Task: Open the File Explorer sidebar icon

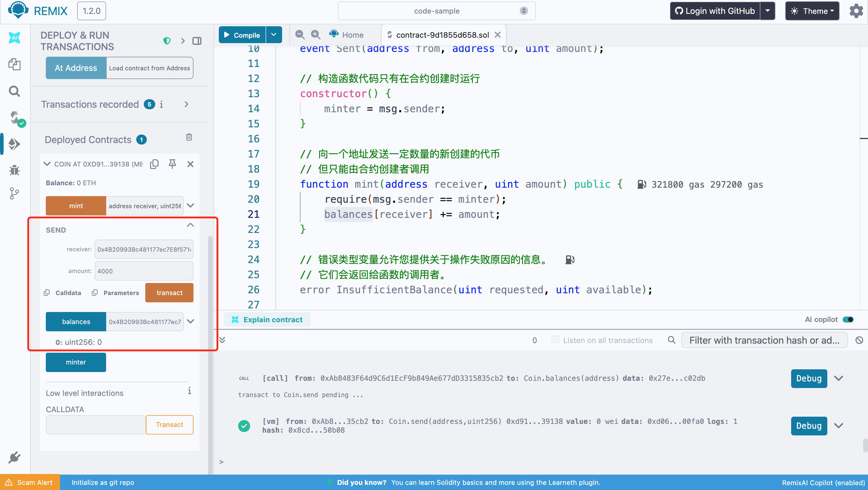Action: 14,64
